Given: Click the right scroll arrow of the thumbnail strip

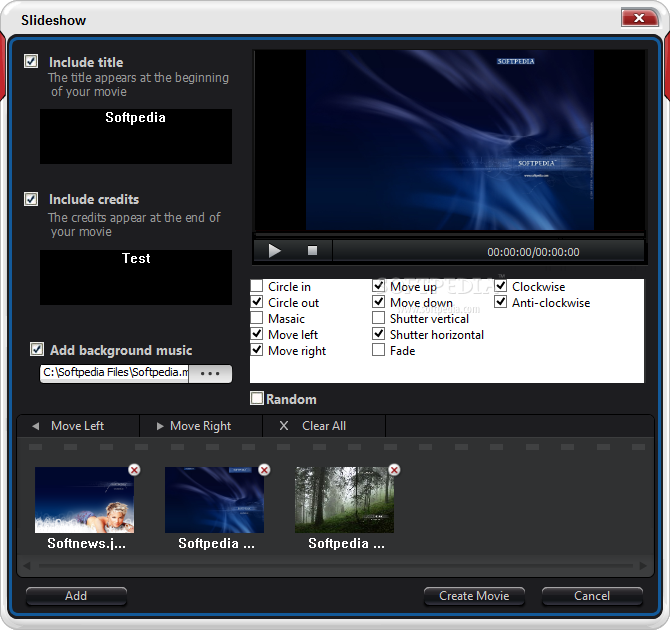Looking at the screenshot, I should 643,566.
